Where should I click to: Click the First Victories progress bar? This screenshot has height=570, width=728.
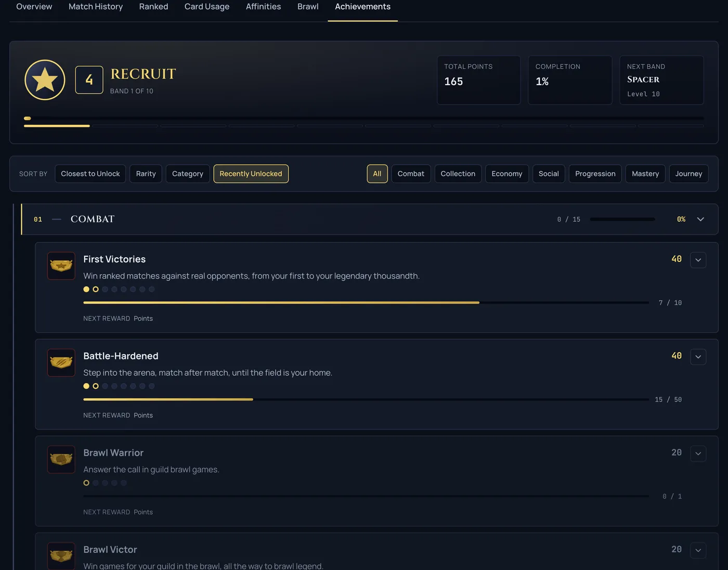pyautogui.click(x=366, y=302)
